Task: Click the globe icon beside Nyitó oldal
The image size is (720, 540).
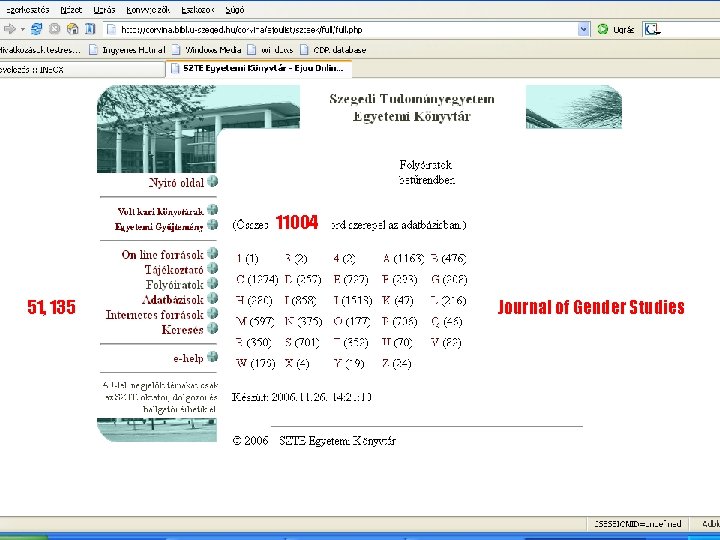Action: click(x=212, y=181)
